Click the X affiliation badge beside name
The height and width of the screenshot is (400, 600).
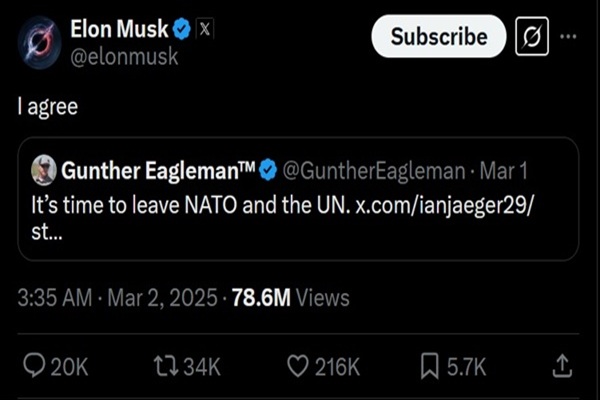205,29
